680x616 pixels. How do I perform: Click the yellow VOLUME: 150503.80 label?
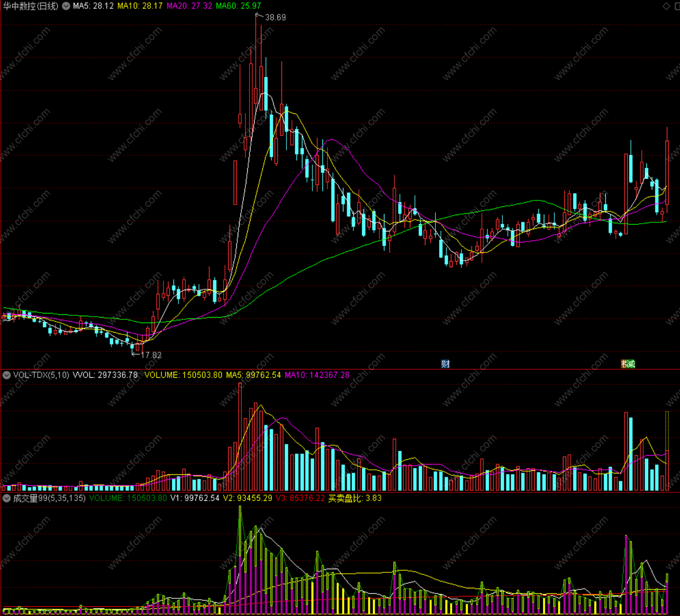click(x=184, y=375)
